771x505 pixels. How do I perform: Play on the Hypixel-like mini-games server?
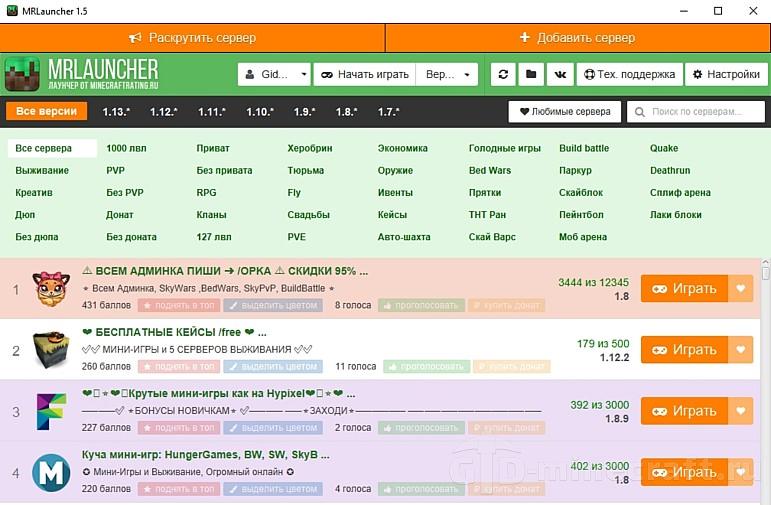click(684, 411)
